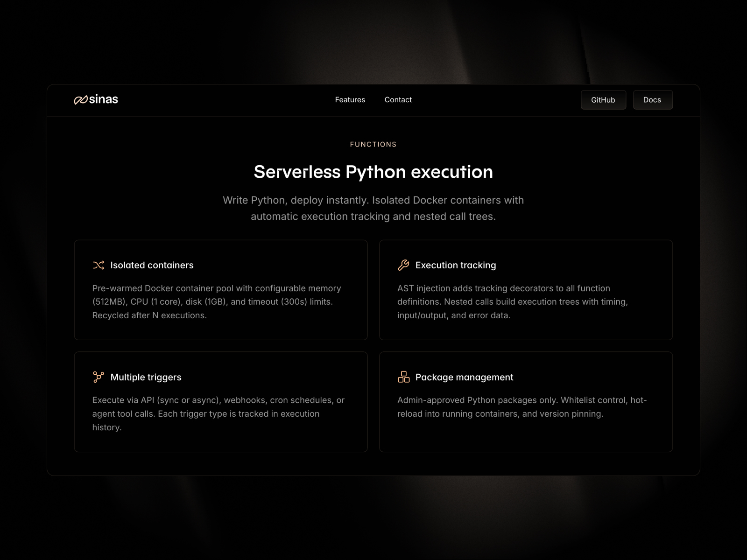The image size is (747, 560).
Task: Click the branching nodes icon beside Multiple triggers
Action: pos(99,377)
